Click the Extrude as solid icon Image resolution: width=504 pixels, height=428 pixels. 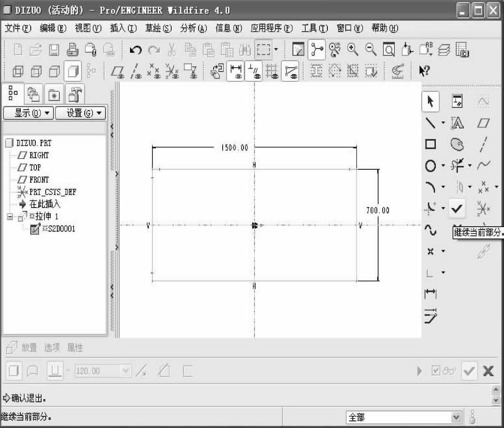14,370
